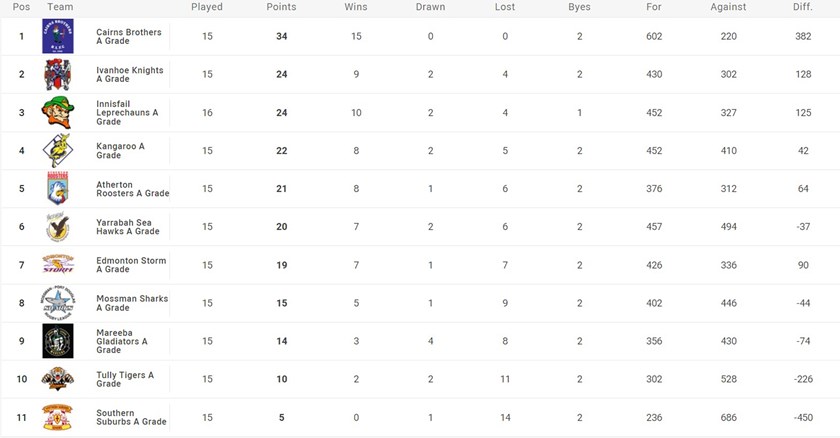Click the Diff. column header
The height and width of the screenshot is (438, 840).
point(802,7)
